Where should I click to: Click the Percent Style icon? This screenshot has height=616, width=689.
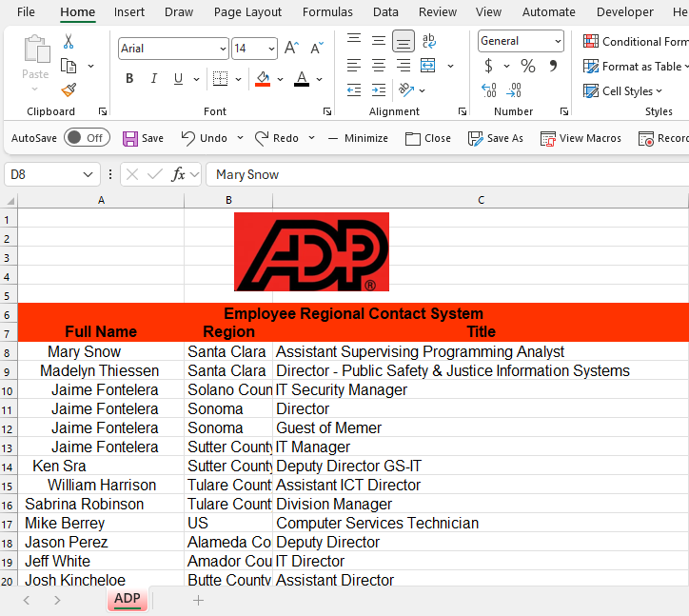[x=527, y=66]
